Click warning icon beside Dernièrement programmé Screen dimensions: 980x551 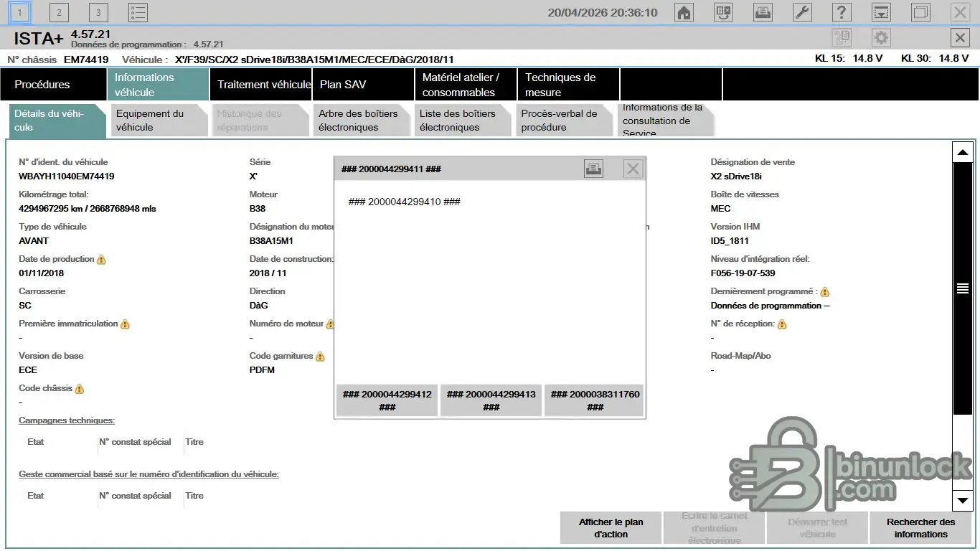tap(824, 292)
